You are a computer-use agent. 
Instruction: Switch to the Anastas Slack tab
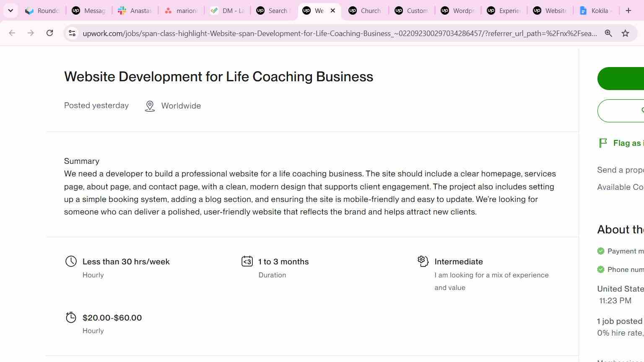coord(135,10)
